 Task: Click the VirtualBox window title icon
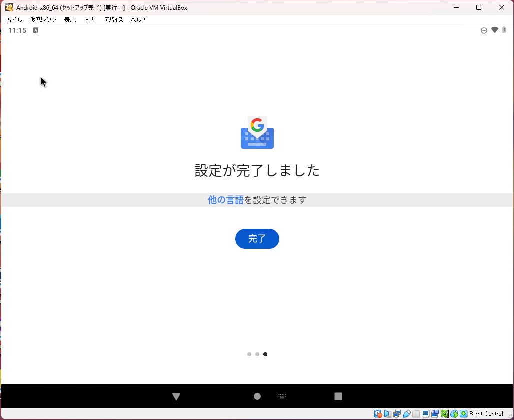pyautogui.click(x=9, y=7)
